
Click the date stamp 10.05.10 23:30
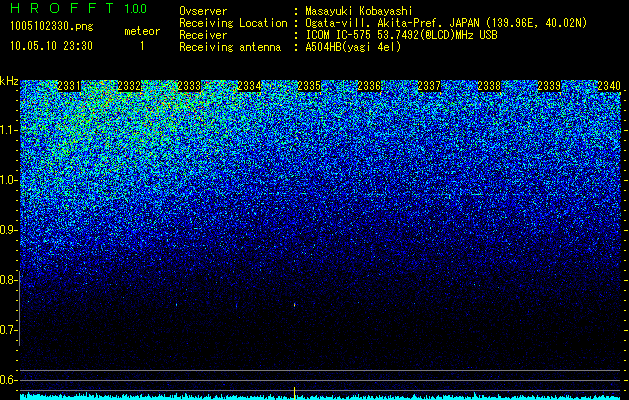click(51, 46)
